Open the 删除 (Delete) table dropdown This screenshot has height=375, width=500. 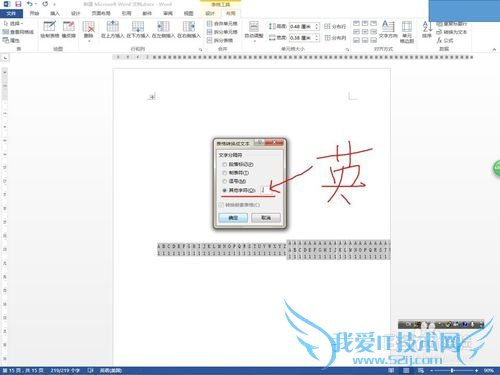89,31
